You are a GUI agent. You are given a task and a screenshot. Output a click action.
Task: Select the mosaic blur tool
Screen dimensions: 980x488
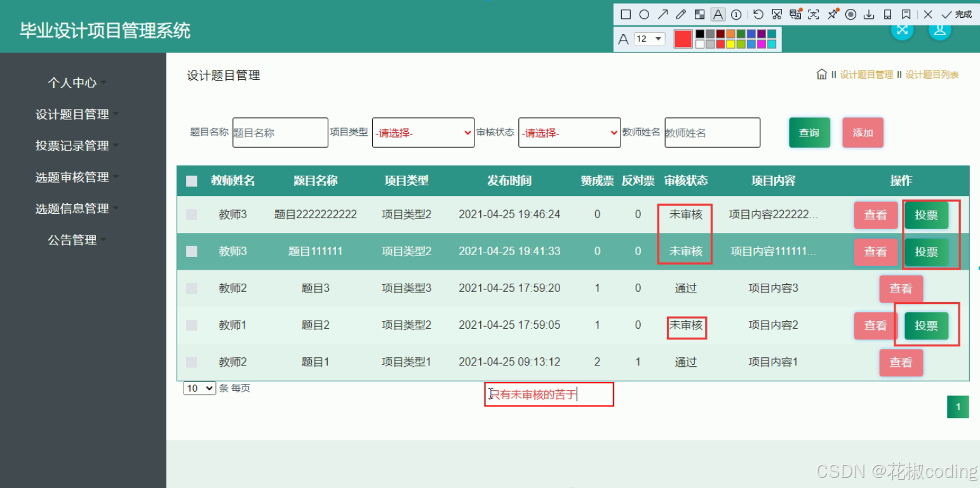pos(699,15)
